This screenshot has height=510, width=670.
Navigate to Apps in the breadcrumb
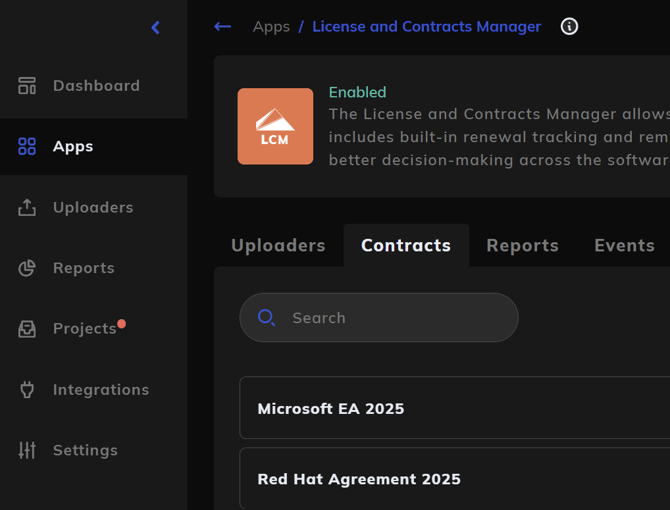click(271, 27)
